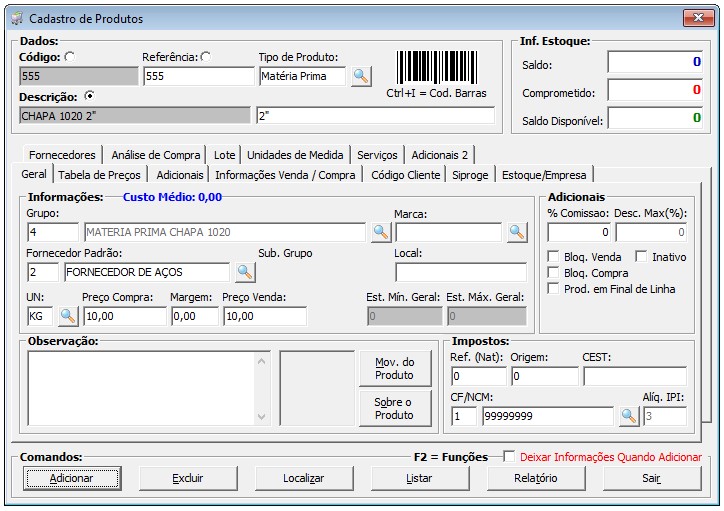The height and width of the screenshot is (511, 724).
Task: Open Código Cliente tab
Action: [406, 175]
